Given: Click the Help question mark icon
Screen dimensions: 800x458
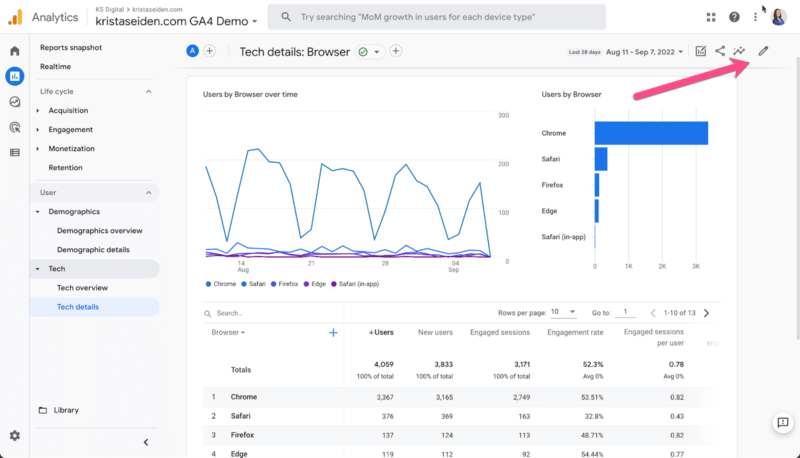Looking at the screenshot, I should 734,17.
